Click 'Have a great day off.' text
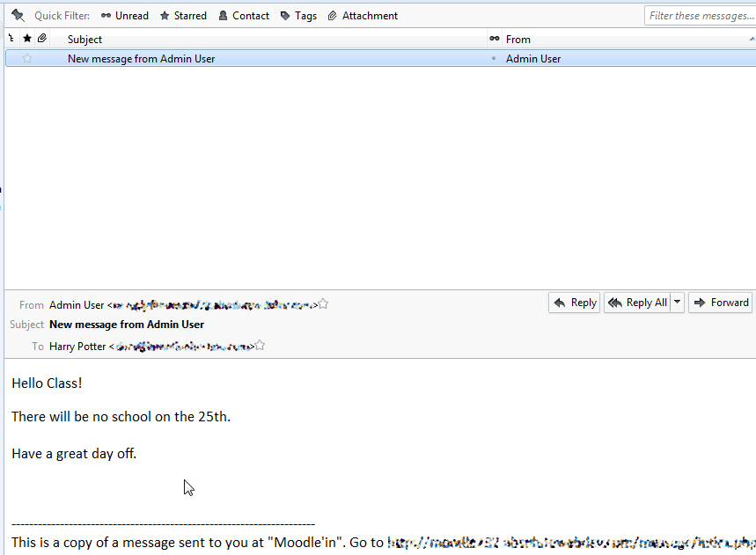The height and width of the screenshot is (555, 756). 74,454
